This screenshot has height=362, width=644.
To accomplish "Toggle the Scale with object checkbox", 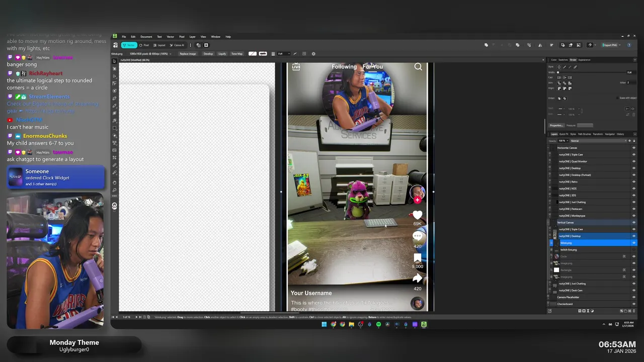I will click(x=617, y=98).
